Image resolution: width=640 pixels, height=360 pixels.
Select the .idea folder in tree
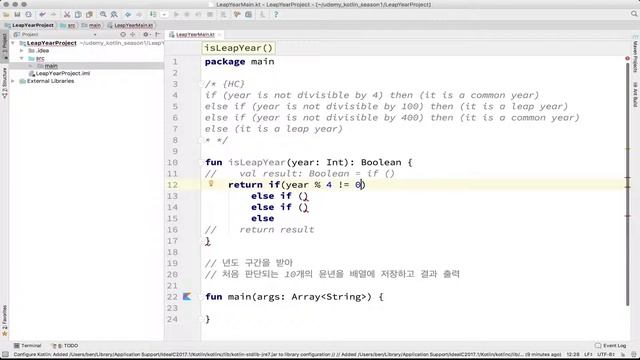[39, 51]
